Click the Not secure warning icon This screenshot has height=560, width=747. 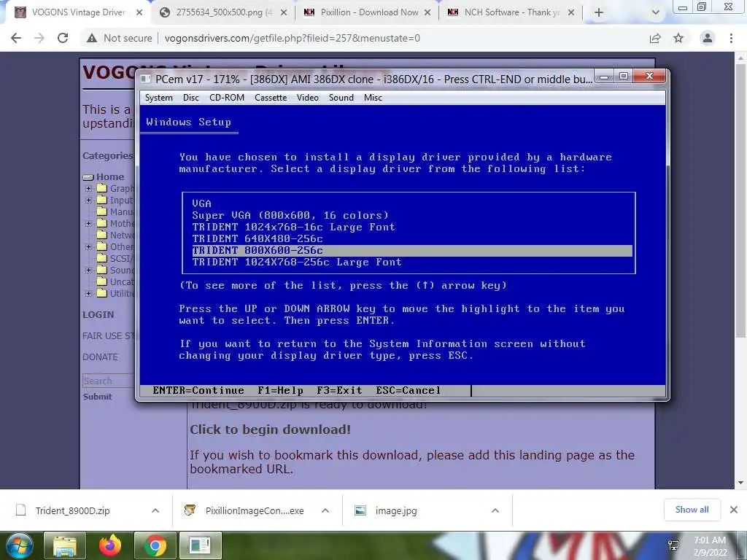(x=92, y=38)
